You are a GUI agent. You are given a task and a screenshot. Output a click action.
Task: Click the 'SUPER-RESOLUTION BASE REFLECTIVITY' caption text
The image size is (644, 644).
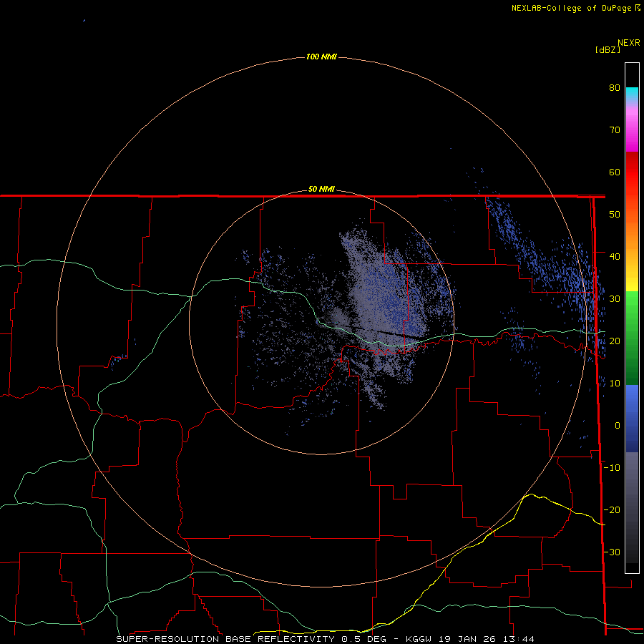point(225,639)
